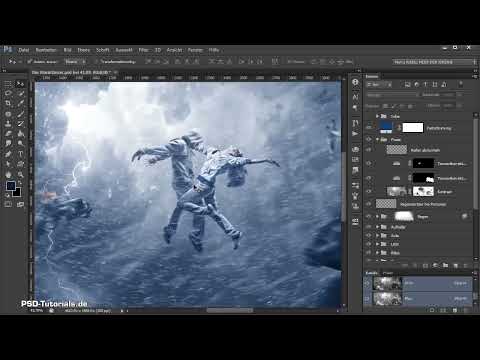Toggle eye of first Tonwertkorrektur layer
The width and height of the screenshot is (480, 360).
[369, 163]
